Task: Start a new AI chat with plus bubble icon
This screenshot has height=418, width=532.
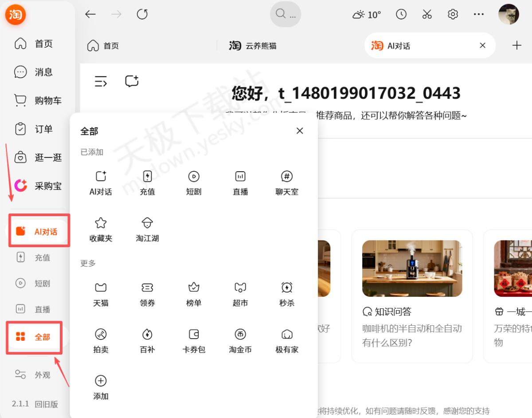Action: pos(132,81)
